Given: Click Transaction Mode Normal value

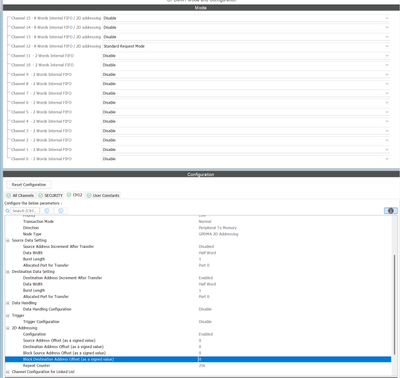Looking at the screenshot, I should pos(205,222).
